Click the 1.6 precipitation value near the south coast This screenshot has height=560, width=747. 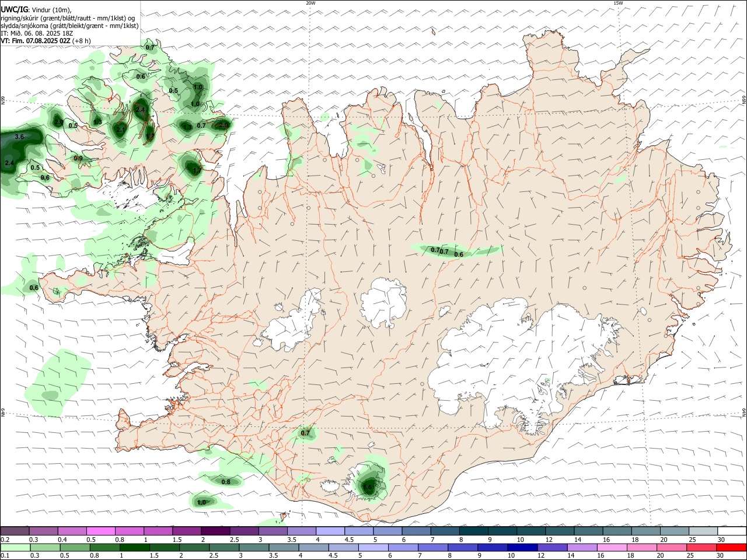pyautogui.click(x=368, y=487)
